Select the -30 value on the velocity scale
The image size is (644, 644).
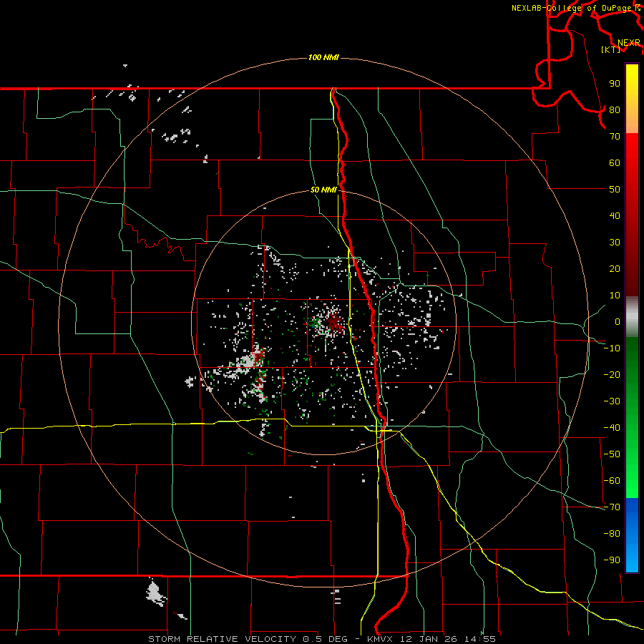coord(612,401)
